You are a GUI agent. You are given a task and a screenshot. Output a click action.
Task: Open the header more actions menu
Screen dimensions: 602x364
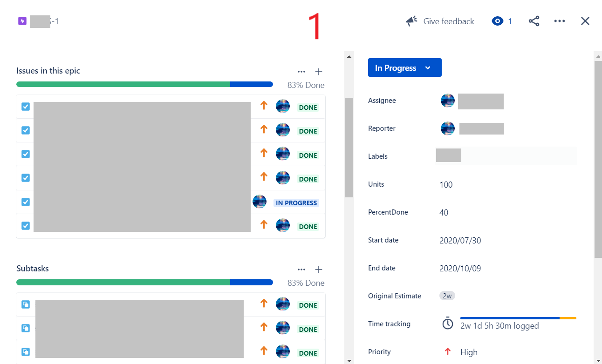pyautogui.click(x=560, y=21)
